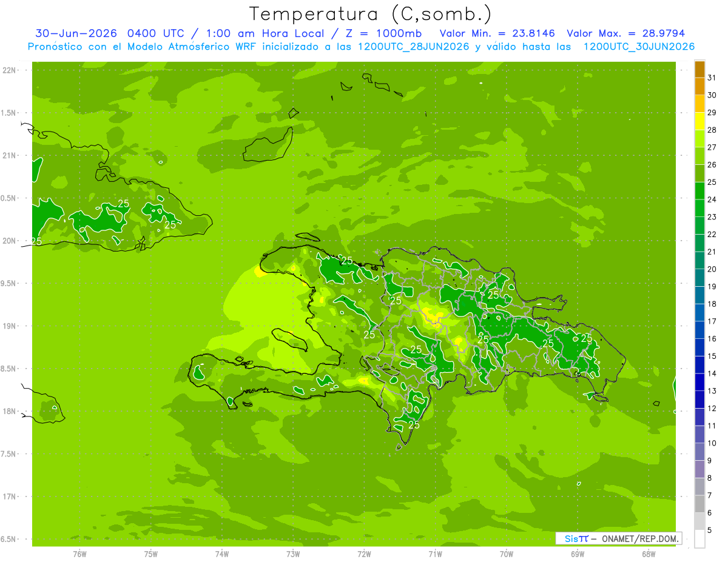This screenshot has height=562, width=728.
Task: Click the purple legend band between 8 and 9
Action: [699, 469]
